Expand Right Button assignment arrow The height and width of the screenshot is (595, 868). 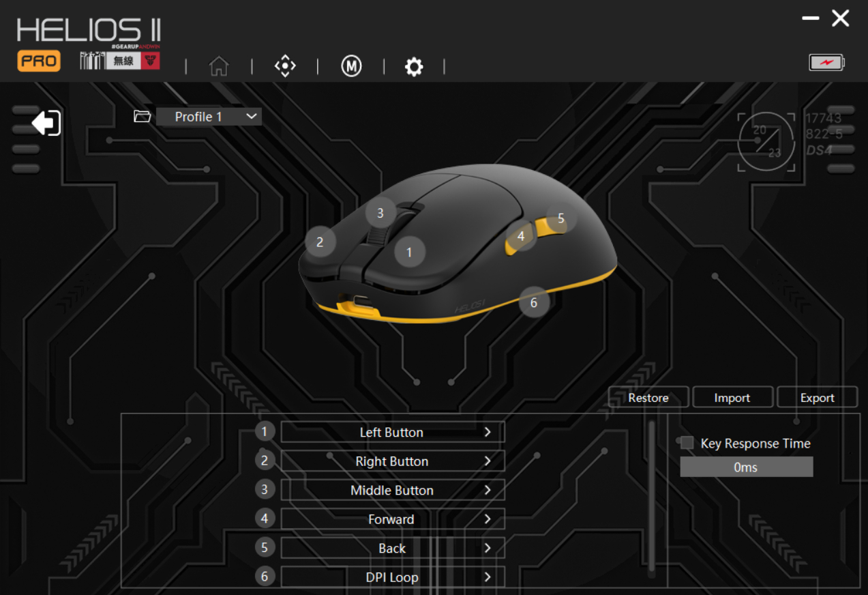pos(488,461)
